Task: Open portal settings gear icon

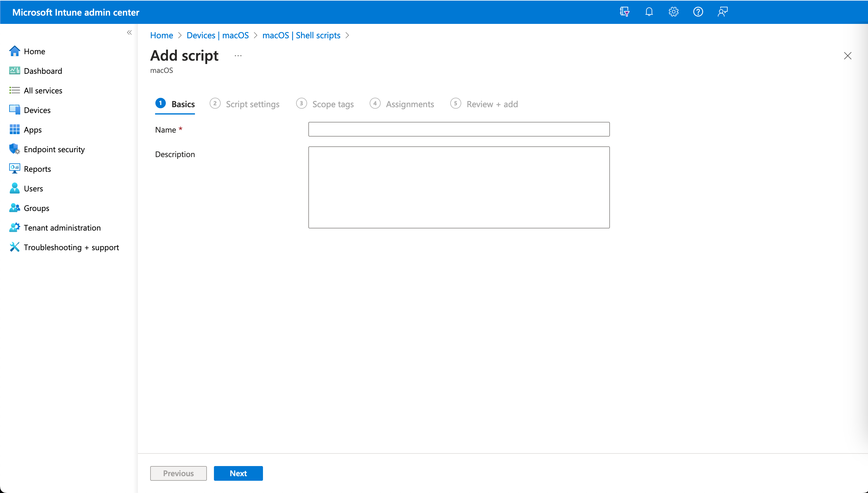Action: coord(673,12)
